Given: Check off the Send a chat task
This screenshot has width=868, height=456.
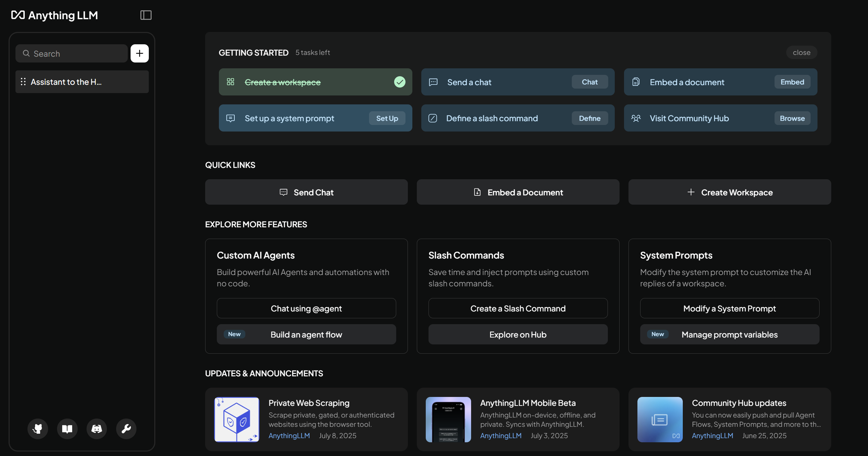Looking at the screenshot, I should click(589, 82).
